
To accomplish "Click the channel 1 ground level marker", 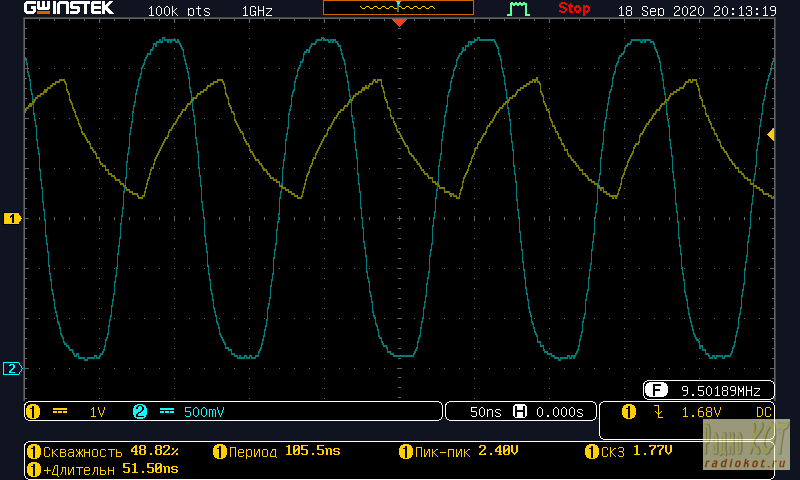I will click(x=13, y=218).
